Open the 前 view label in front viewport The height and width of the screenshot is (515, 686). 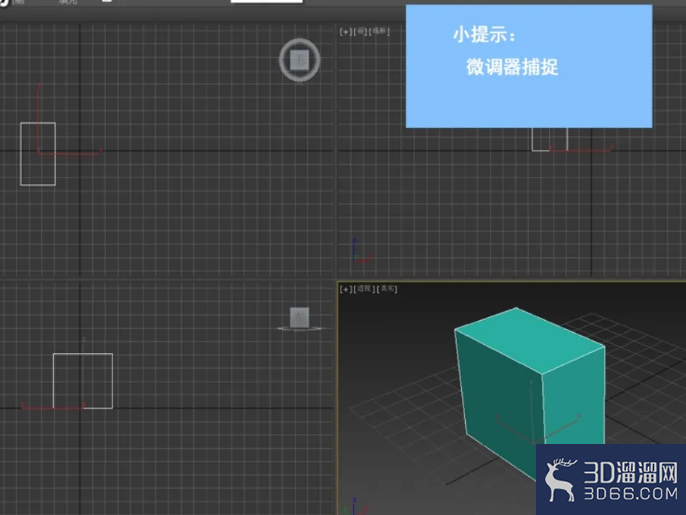[x=360, y=32]
